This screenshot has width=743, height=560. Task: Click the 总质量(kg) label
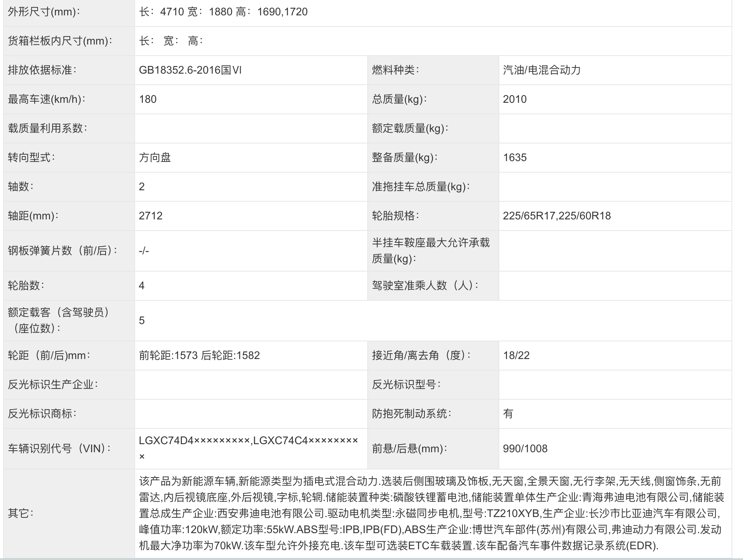tap(400, 99)
